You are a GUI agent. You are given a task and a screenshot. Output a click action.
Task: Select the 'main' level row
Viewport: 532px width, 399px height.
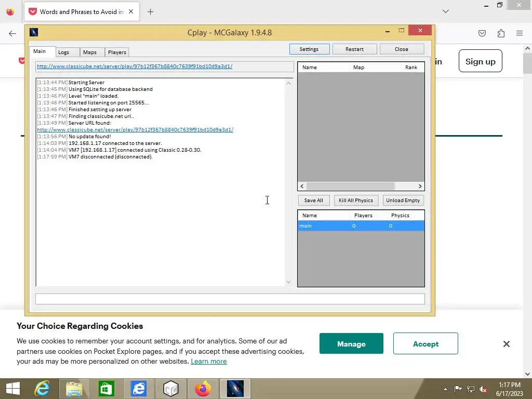[361, 226]
